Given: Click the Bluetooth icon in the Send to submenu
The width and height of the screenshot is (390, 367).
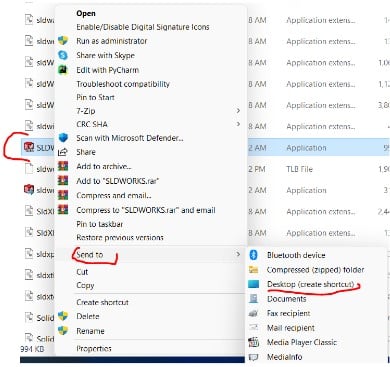Looking at the screenshot, I should [x=254, y=255].
